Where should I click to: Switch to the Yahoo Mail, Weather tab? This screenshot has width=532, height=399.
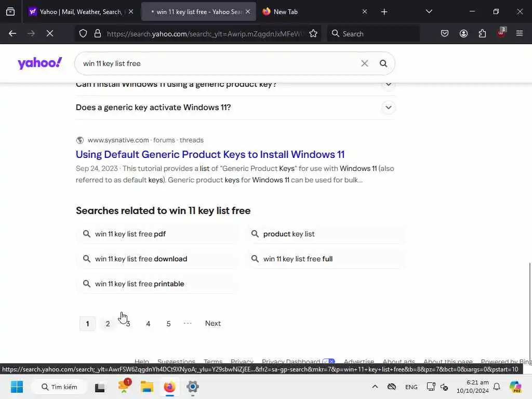(x=81, y=12)
